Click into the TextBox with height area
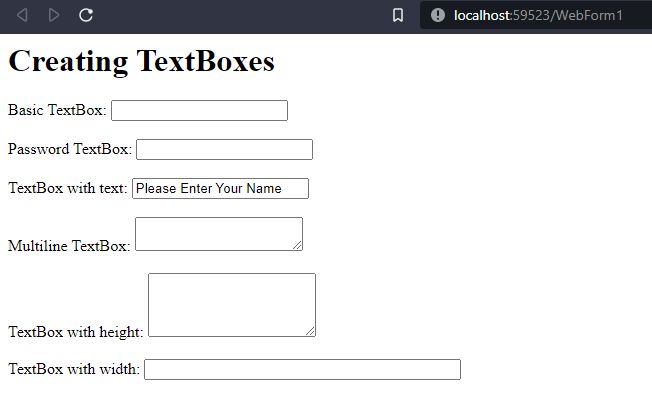Viewport: 652px width, 410px height. 232,305
